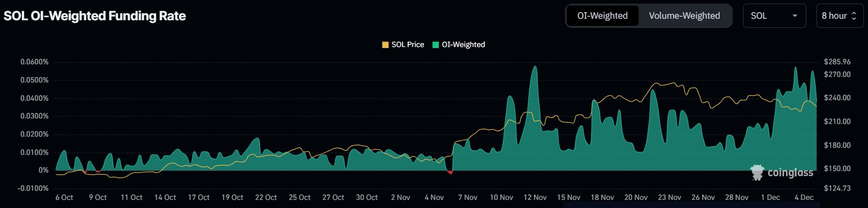868x208 pixels.
Task: Click the green OI-Weighted legend swatch
Action: coord(435,45)
